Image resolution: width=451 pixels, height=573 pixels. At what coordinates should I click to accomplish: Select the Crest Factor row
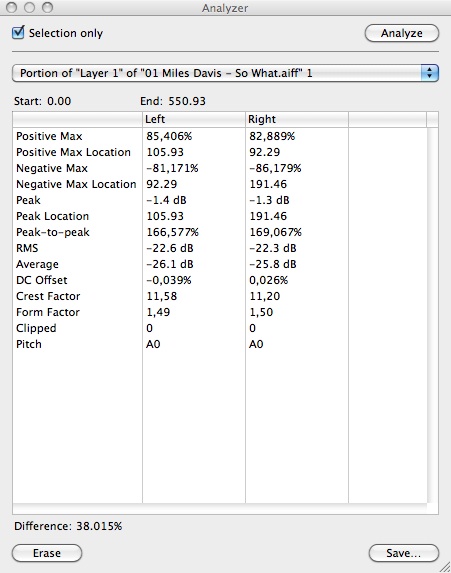[x=219, y=296]
